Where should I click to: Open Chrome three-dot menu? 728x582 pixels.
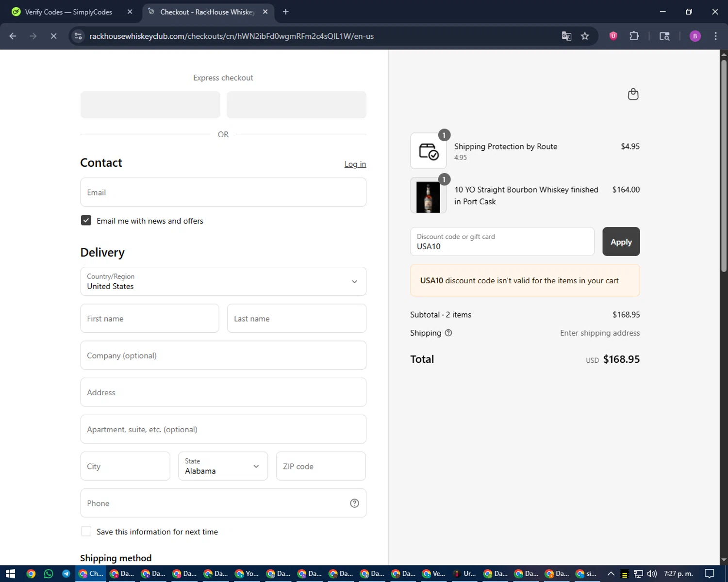click(x=715, y=36)
